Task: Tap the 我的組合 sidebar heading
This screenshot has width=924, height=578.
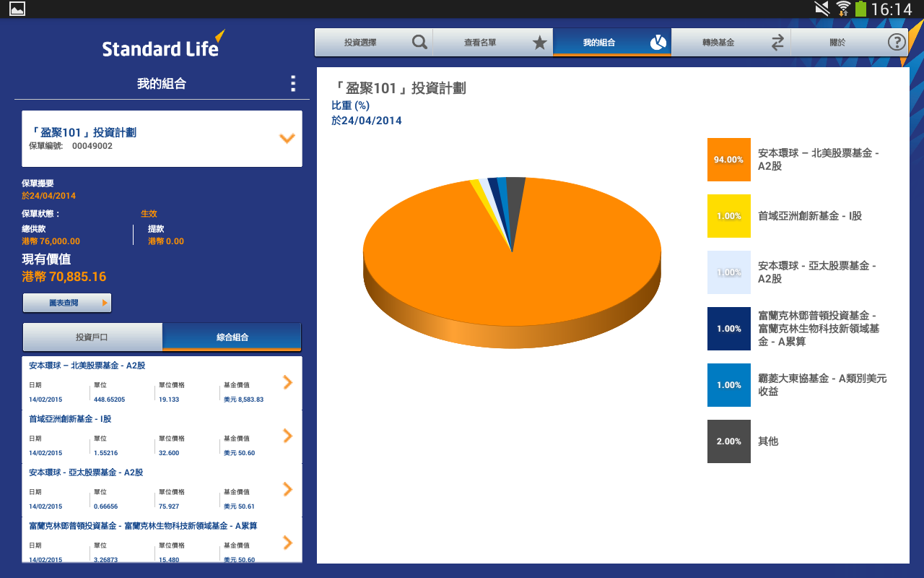Action: (162, 84)
